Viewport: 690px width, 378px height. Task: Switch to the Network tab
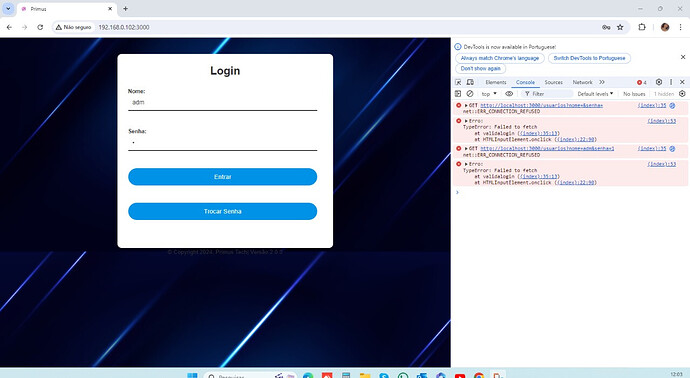coord(582,82)
